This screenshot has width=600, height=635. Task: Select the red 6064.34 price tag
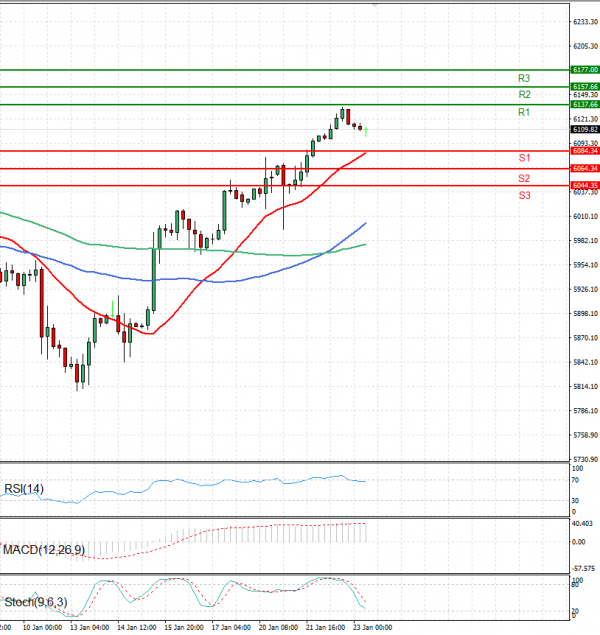pos(585,168)
